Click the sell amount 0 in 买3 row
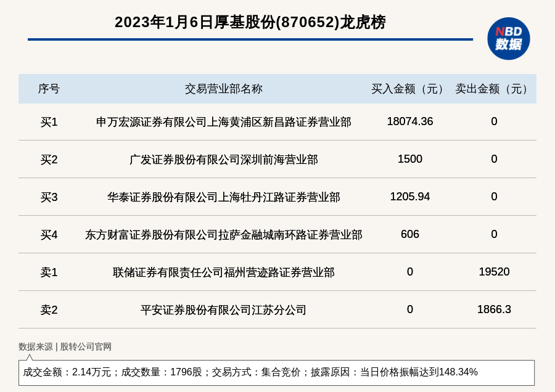Screen dimensions: 555x392 494,197
